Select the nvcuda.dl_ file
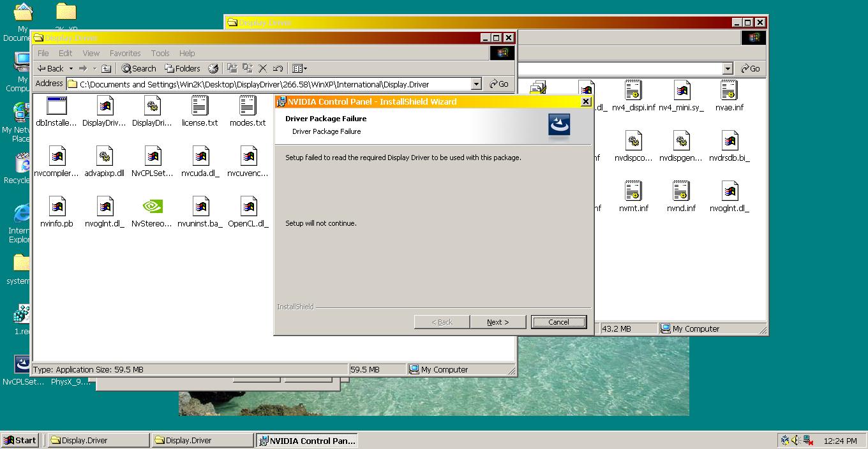This screenshot has width=868, height=449. 200,162
